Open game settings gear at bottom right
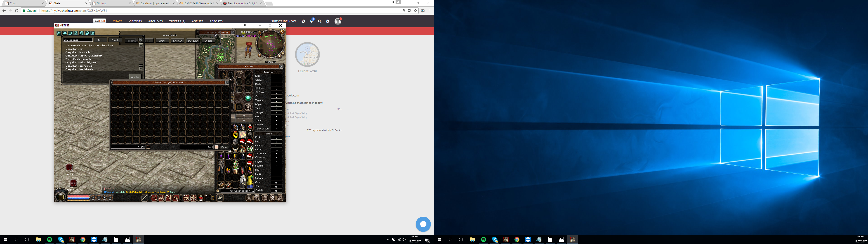The height and width of the screenshot is (244, 868). (x=280, y=198)
